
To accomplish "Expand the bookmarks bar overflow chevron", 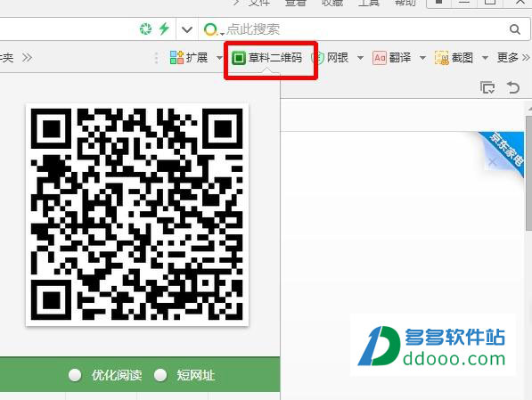I will 27,58.
